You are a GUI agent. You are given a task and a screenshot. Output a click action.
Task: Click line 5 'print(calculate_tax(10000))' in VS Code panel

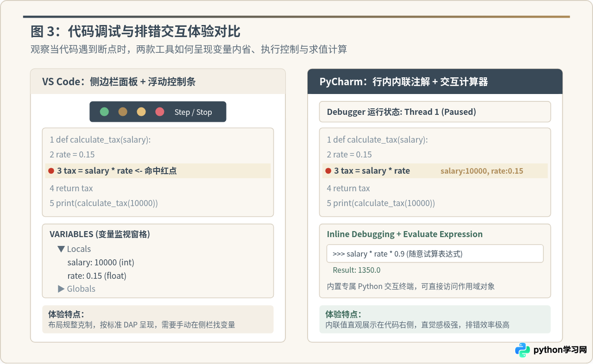(x=104, y=203)
